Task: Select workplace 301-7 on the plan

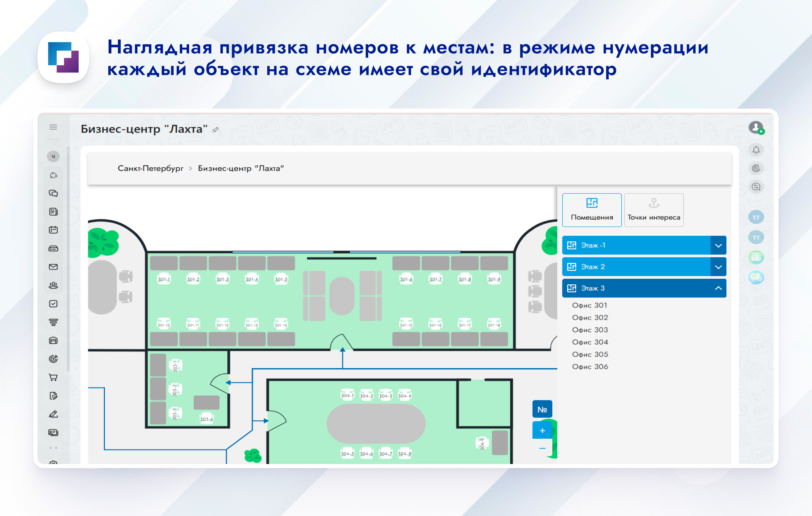Action: (435, 279)
